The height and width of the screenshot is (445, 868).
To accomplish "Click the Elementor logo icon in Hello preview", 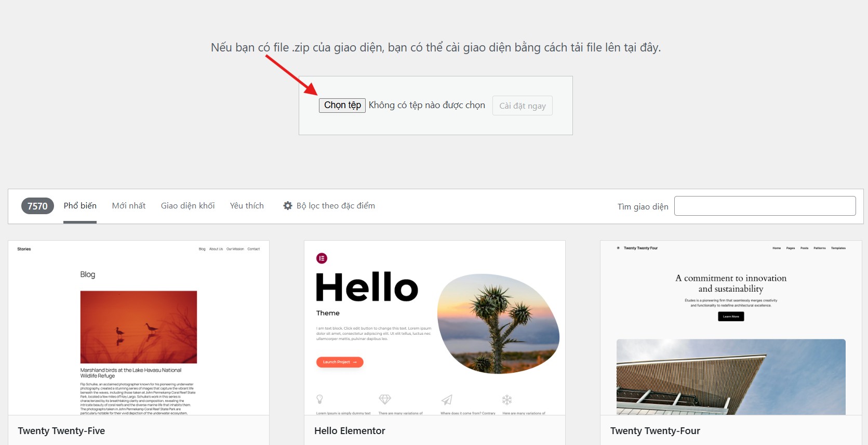I will point(322,258).
